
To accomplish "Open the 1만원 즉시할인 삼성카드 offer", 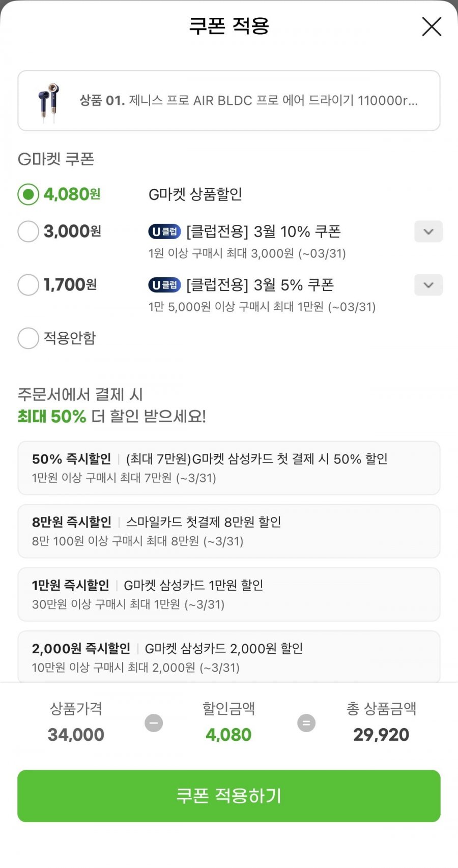I will (229, 594).
